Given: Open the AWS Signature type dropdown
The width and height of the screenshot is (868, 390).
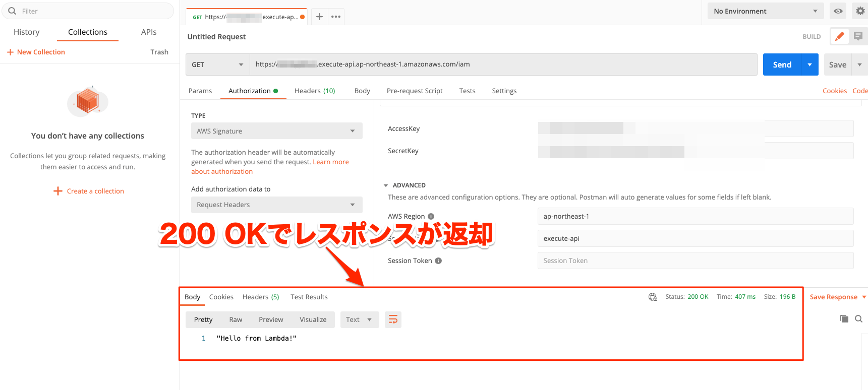Looking at the screenshot, I should click(276, 131).
